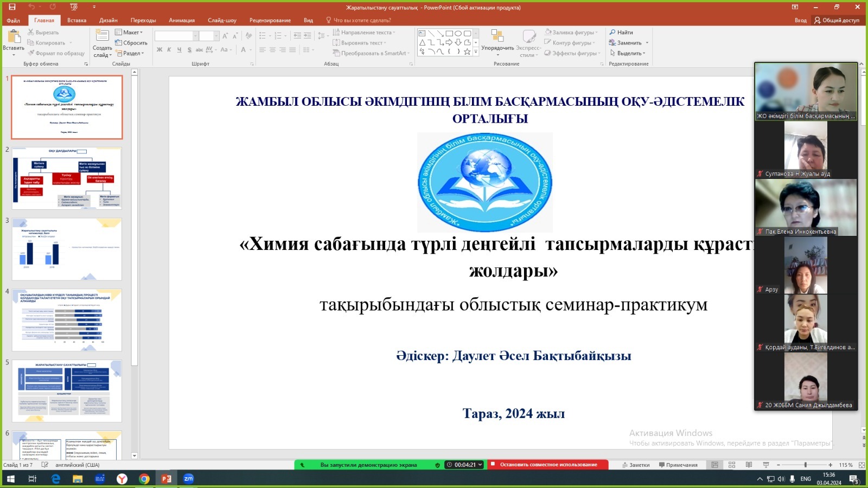Select the oval shape in gallery
The image size is (868, 488).
pos(458,33)
